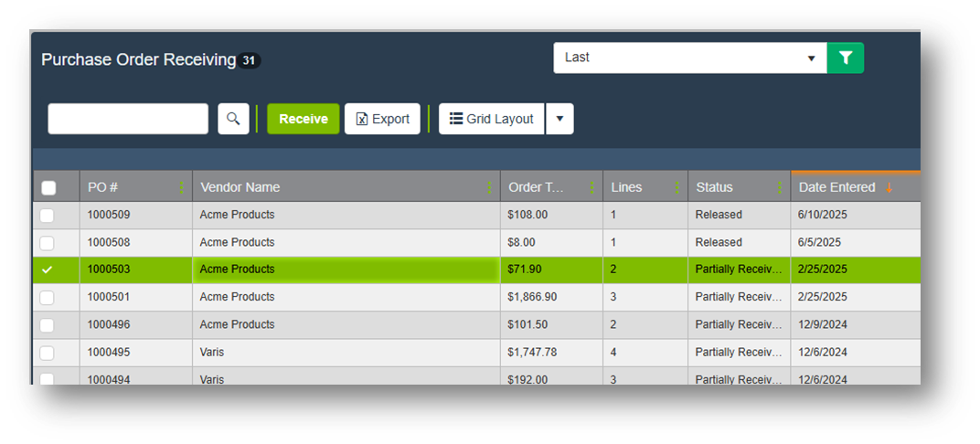Sort by the Date Entered column header
Image resolution: width=980 pixels, height=444 pixels.
(x=836, y=187)
